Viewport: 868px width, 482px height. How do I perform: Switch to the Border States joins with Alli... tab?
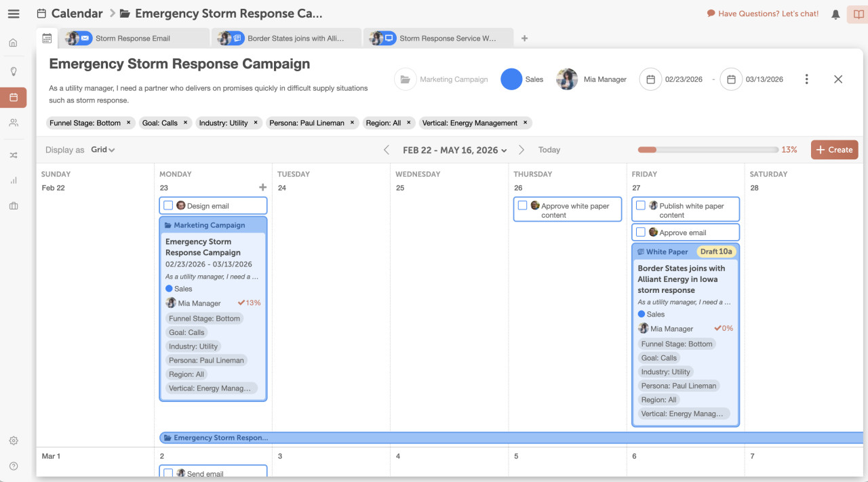(287, 39)
